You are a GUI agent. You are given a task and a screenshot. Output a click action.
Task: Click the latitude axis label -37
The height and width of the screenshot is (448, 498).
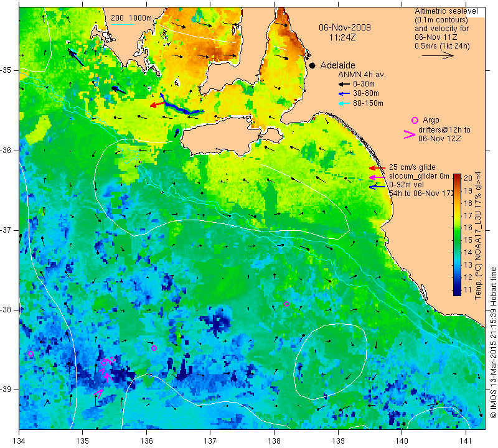coord(6,230)
